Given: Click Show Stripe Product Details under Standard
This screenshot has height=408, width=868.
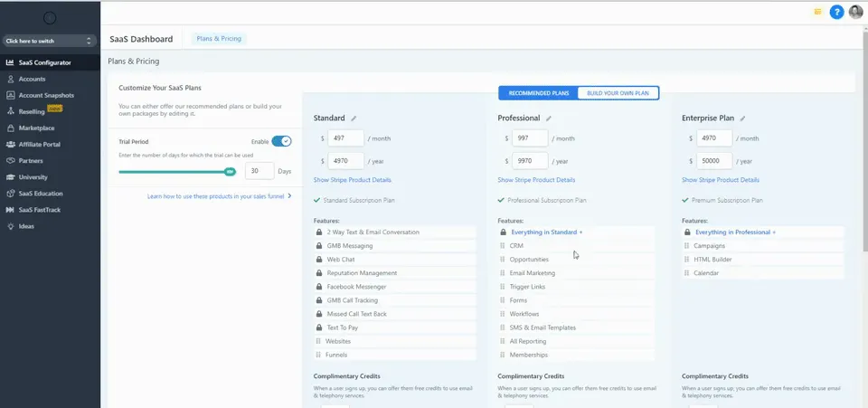Looking at the screenshot, I should tap(352, 180).
